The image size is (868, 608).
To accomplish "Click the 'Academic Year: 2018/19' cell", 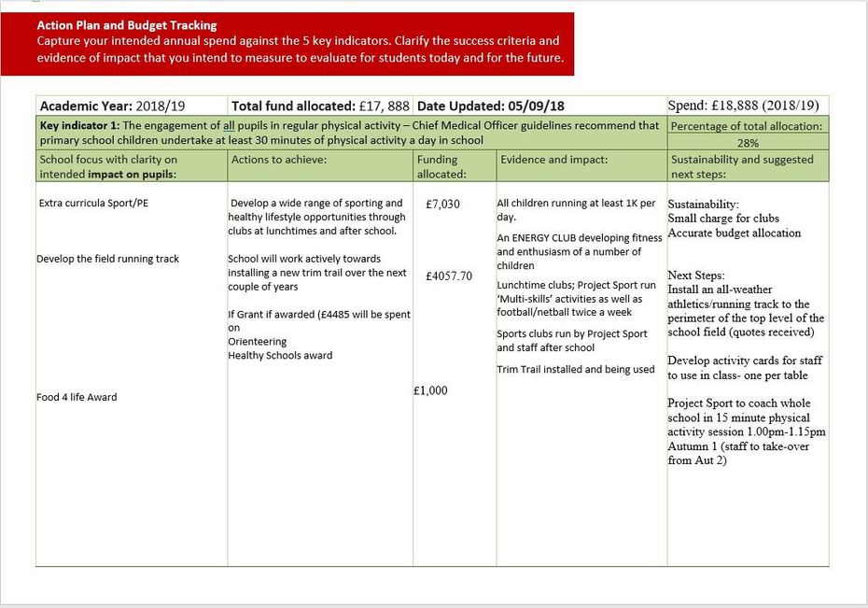I will point(132,106).
